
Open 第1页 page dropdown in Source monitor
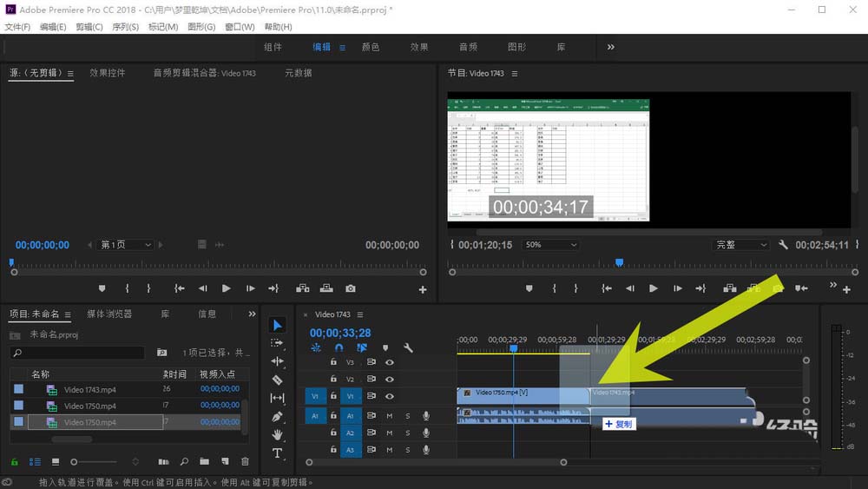[125, 244]
